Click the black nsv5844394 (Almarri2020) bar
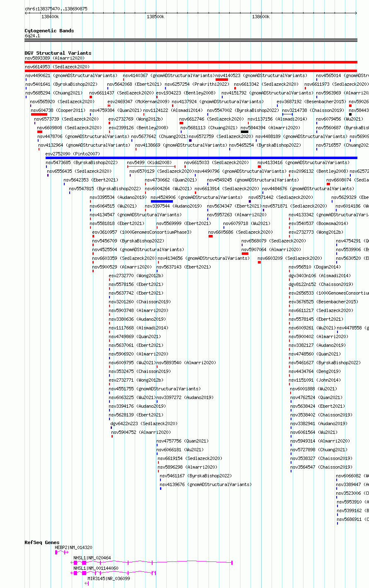 (245, 132)
